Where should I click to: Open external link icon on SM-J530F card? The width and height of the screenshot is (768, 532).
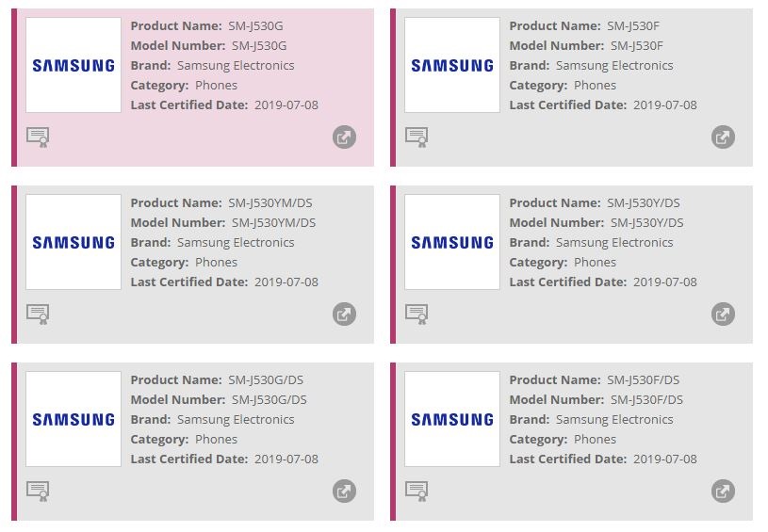point(723,137)
